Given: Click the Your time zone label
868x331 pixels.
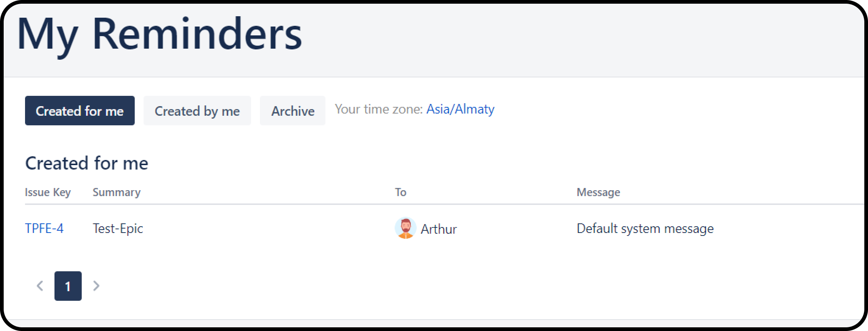Looking at the screenshot, I should pos(379,109).
